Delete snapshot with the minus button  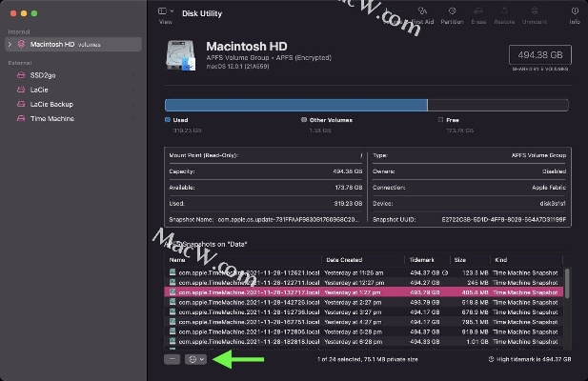172,359
